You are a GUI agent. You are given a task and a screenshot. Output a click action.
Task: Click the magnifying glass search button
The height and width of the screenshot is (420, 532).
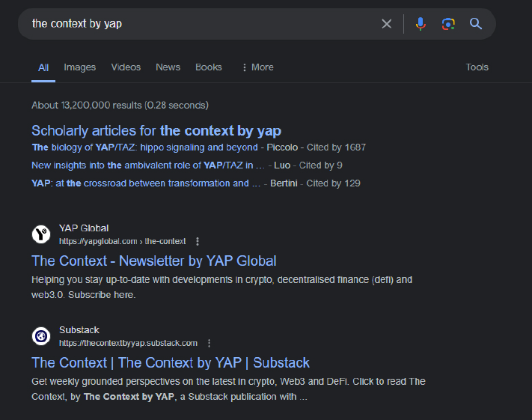click(x=476, y=24)
